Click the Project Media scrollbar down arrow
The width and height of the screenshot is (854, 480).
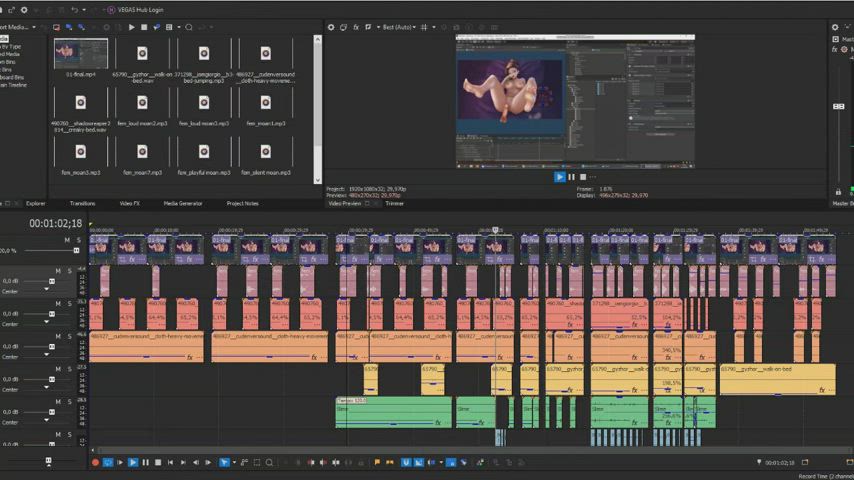click(318, 180)
